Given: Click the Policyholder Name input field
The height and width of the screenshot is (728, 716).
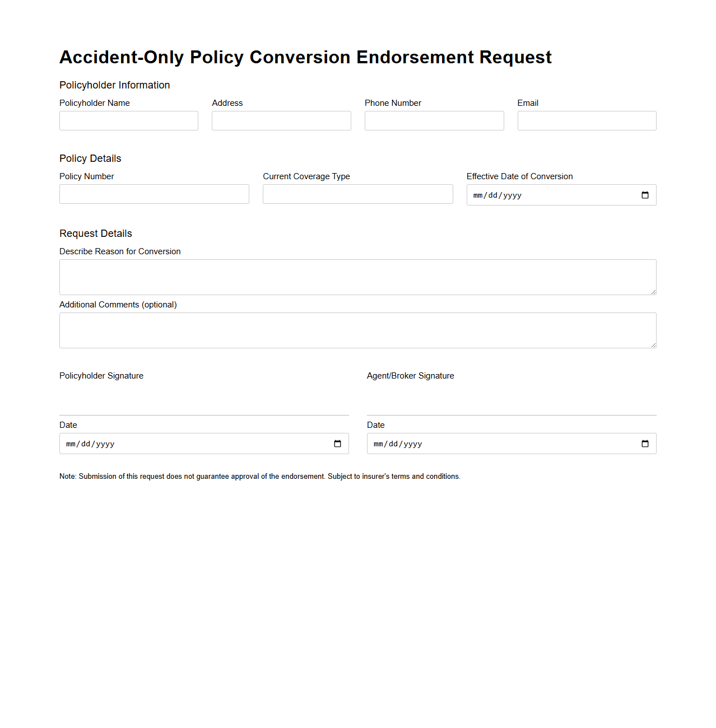Looking at the screenshot, I should tap(128, 120).
